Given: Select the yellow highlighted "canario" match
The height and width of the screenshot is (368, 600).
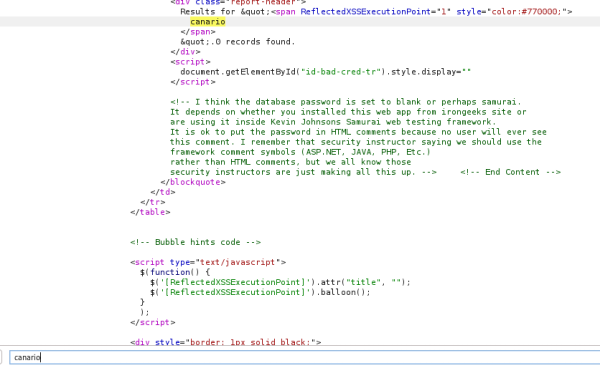Looking at the screenshot, I should [x=208, y=22].
